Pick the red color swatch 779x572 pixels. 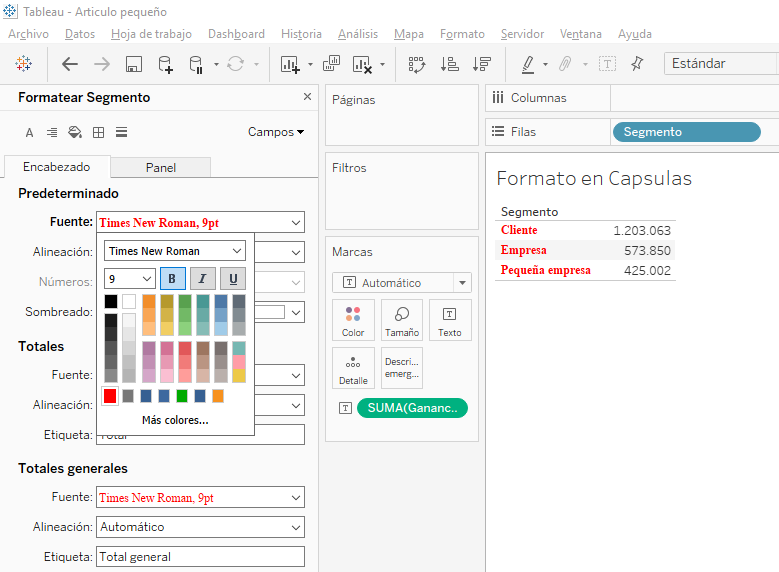(x=110, y=396)
